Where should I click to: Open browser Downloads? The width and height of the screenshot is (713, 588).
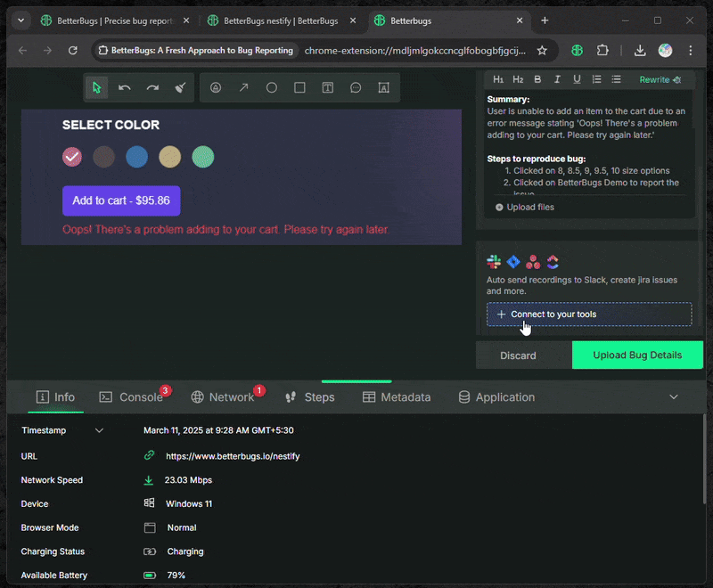[x=640, y=51]
